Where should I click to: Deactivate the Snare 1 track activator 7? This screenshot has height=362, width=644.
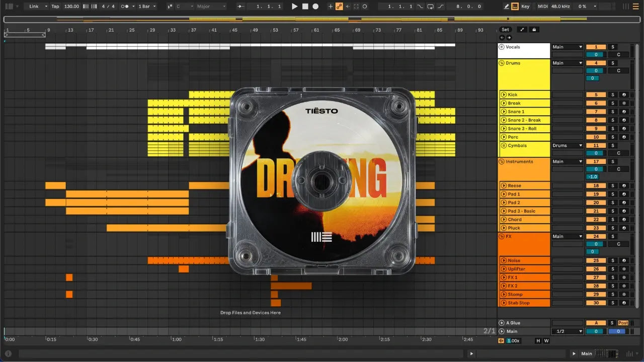596,112
